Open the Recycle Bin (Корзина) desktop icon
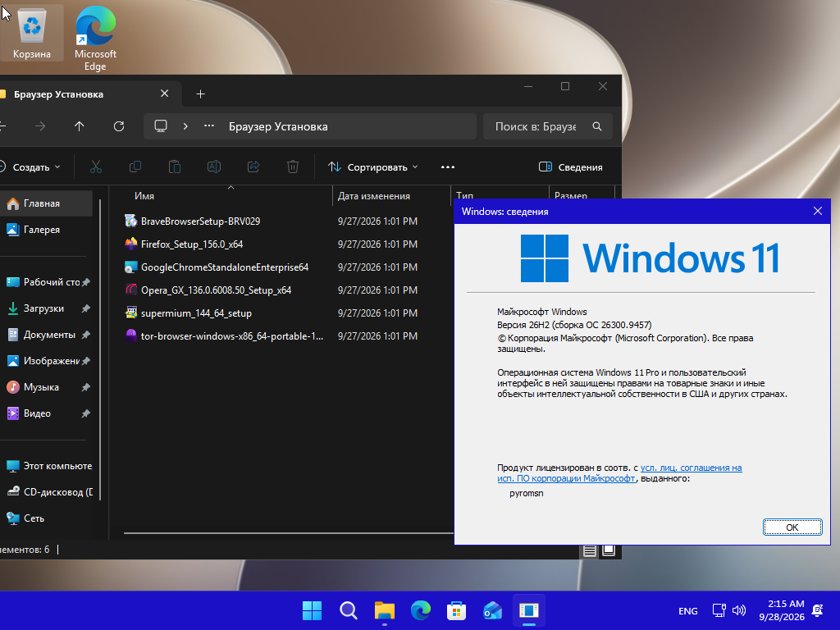The height and width of the screenshot is (630, 840). coord(32,33)
